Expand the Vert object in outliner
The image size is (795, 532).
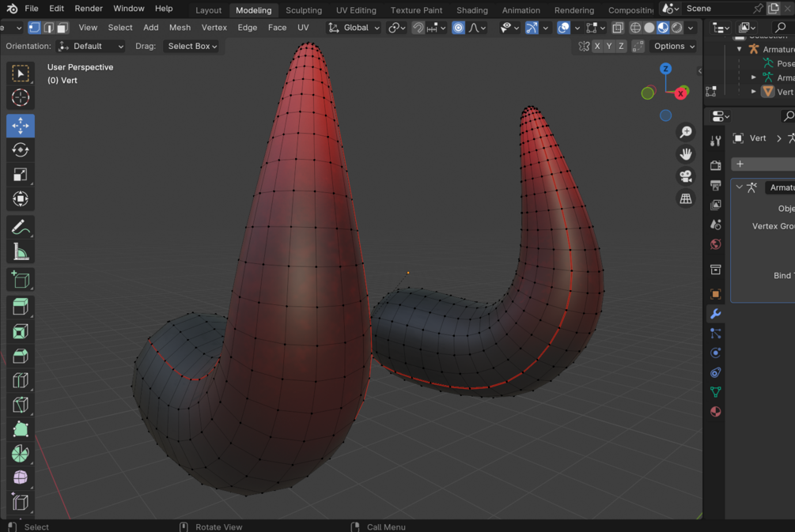(x=753, y=92)
